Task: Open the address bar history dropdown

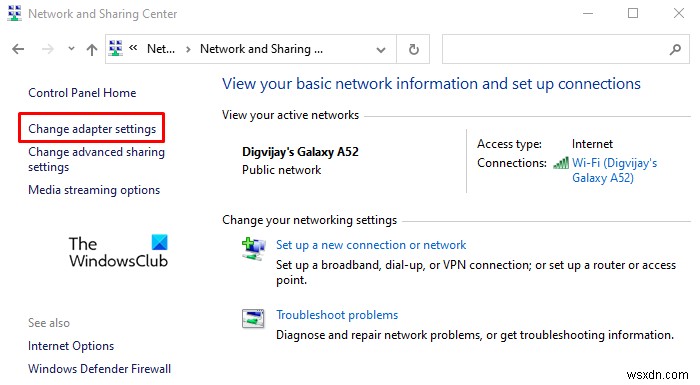Action: [381, 50]
